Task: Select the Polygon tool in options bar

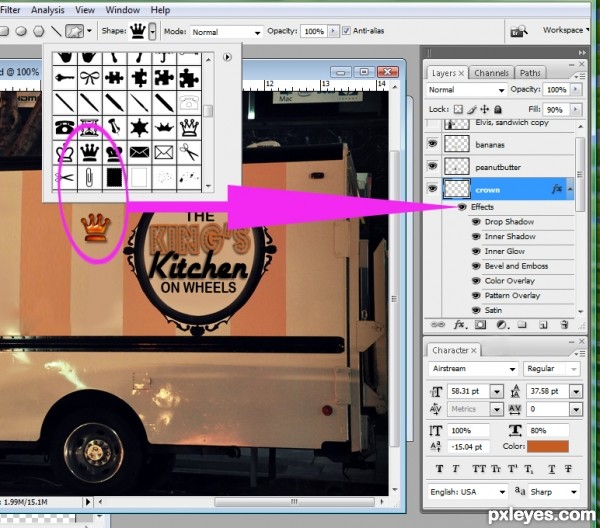Action: [x=39, y=31]
